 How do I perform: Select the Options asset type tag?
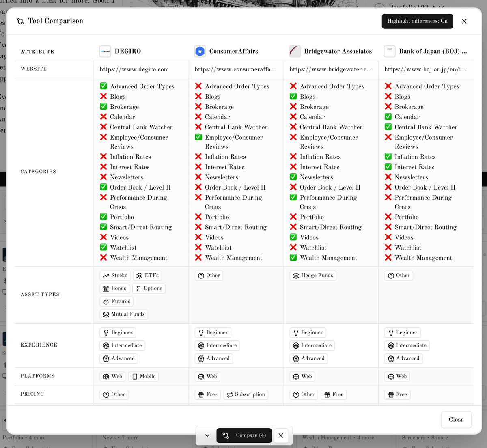149,289
